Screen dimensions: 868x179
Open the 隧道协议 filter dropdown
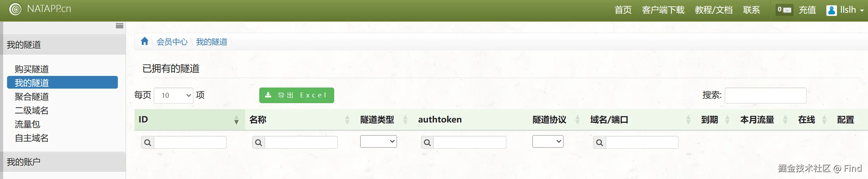548,141
